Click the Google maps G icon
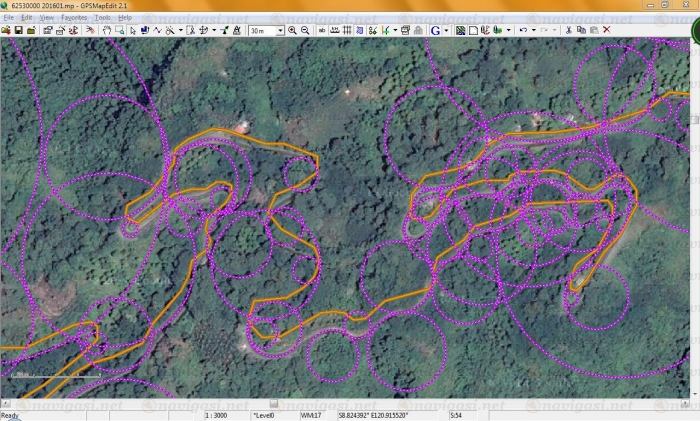The image size is (700, 421). tap(435, 31)
